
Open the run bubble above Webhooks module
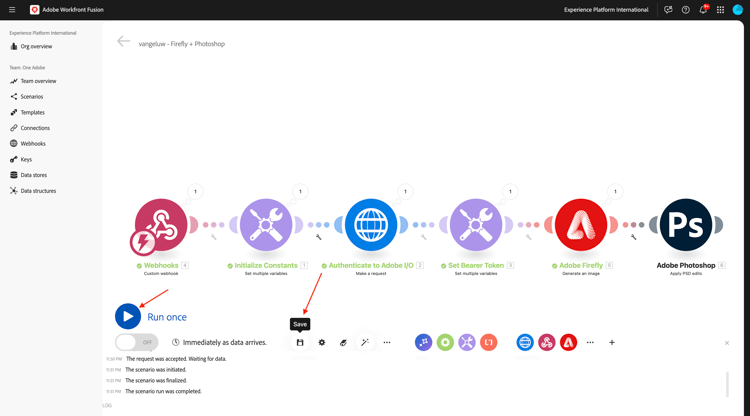point(195,192)
